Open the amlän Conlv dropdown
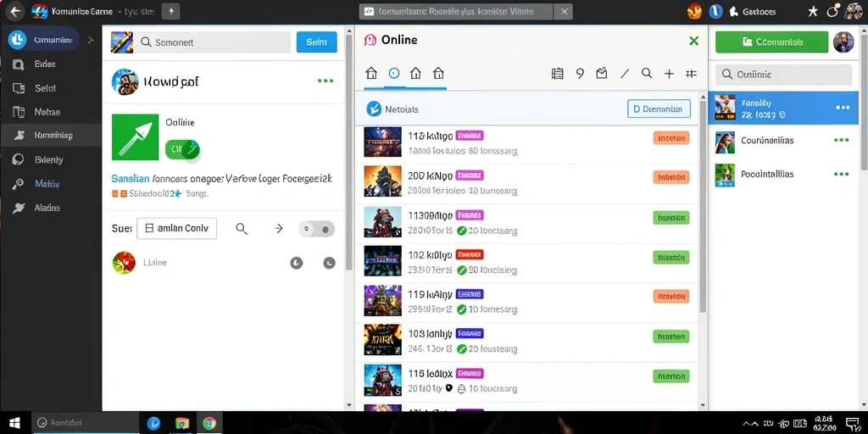This screenshot has width=868, height=434. (x=176, y=228)
